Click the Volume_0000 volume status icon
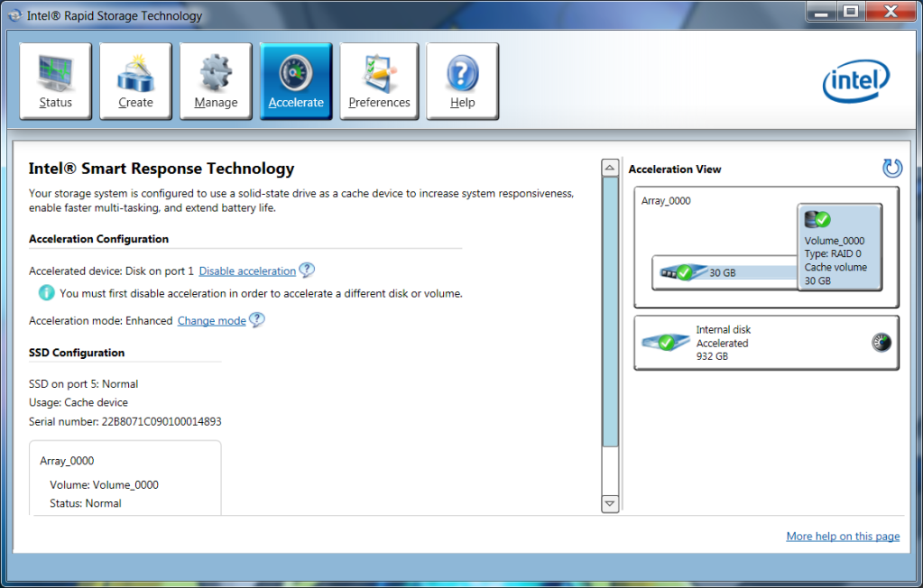923x588 pixels. [x=817, y=219]
